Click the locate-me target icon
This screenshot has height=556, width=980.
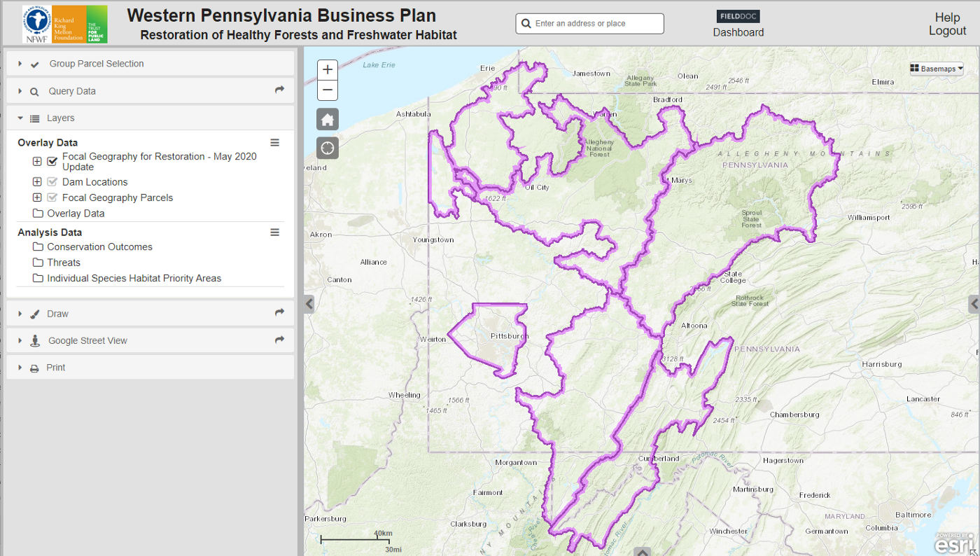pyautogui.click(x=328, y=148)
